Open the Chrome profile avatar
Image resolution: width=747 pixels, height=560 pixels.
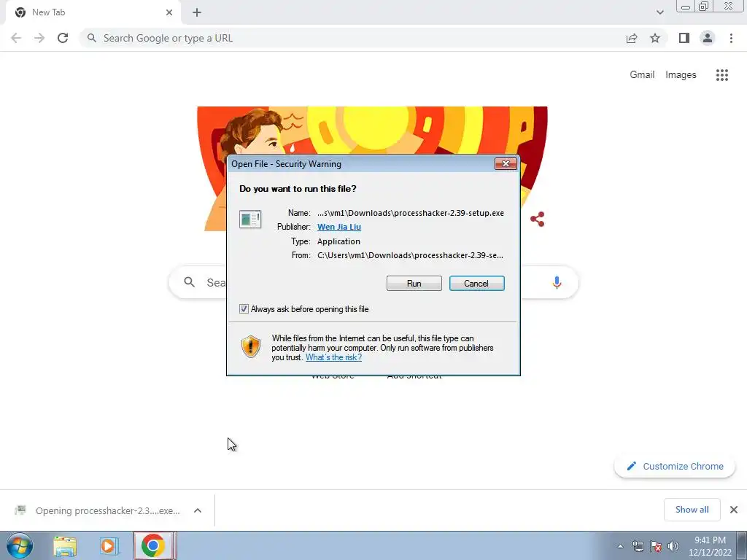(x=708, y=38)
